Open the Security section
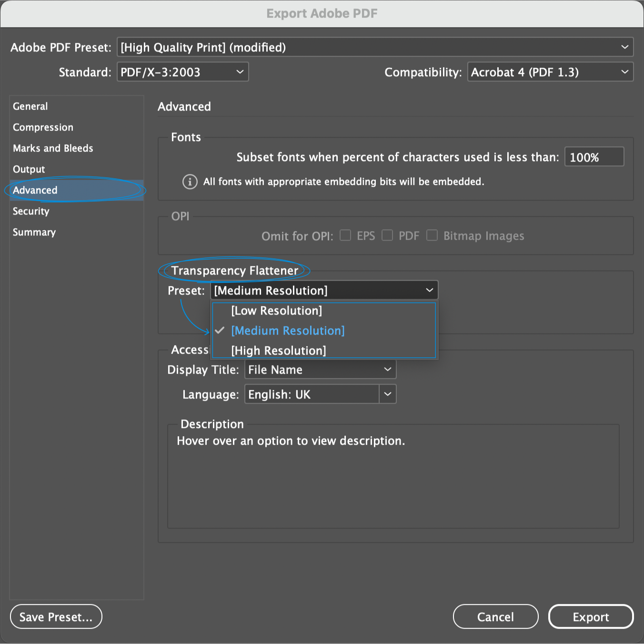This screenshot has width=644, height=644. [x=31, y=211]
